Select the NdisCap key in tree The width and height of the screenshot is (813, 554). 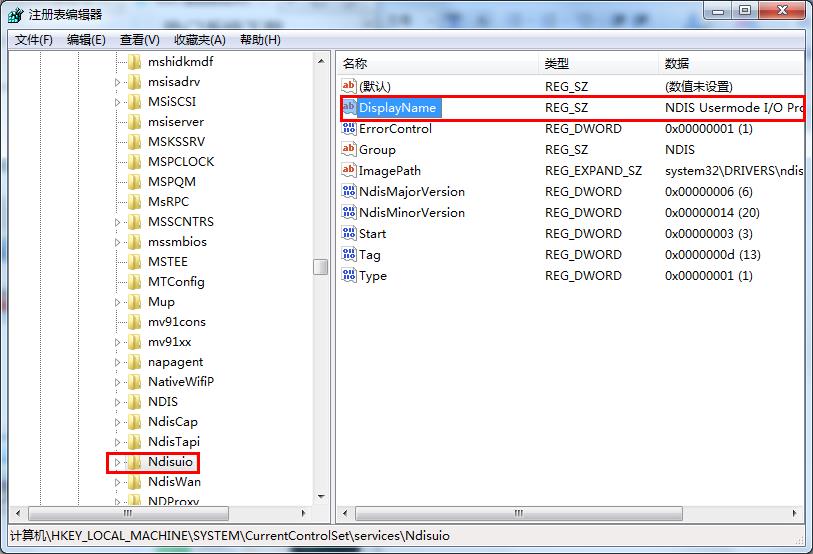pyautogui.click(x=173, y=422)
